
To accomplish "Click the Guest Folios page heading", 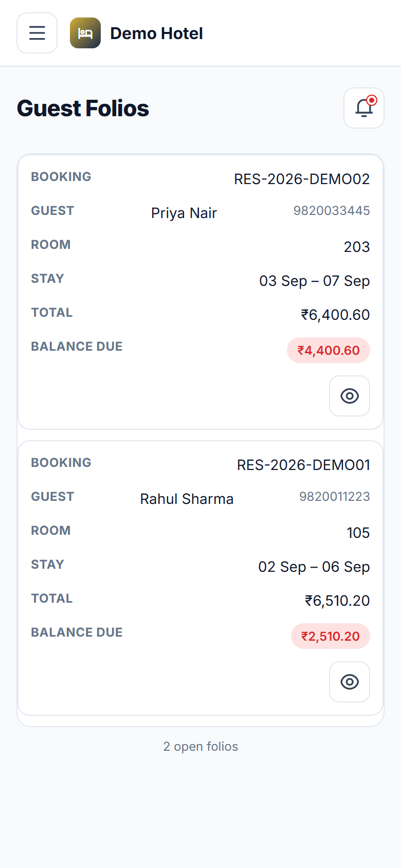I will [83, 109].
